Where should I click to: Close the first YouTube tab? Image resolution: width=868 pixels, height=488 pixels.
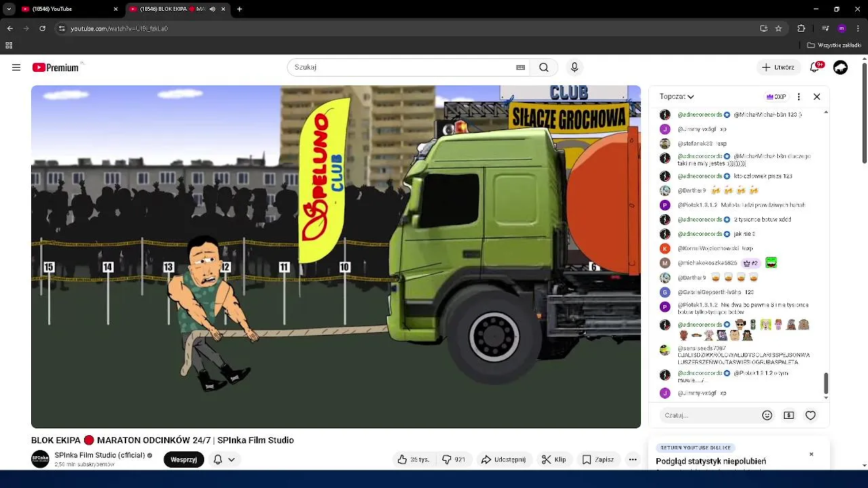click(x=115, y=9)
